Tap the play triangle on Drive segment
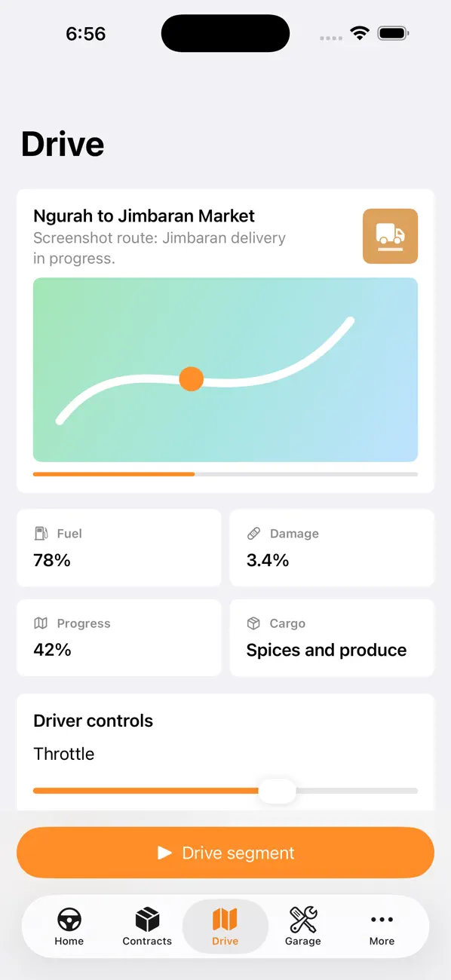451x980 pixels. point(164,853)
